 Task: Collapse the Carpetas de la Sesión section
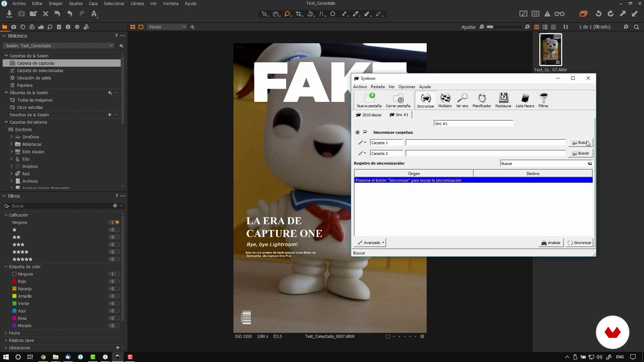(6, 56)
